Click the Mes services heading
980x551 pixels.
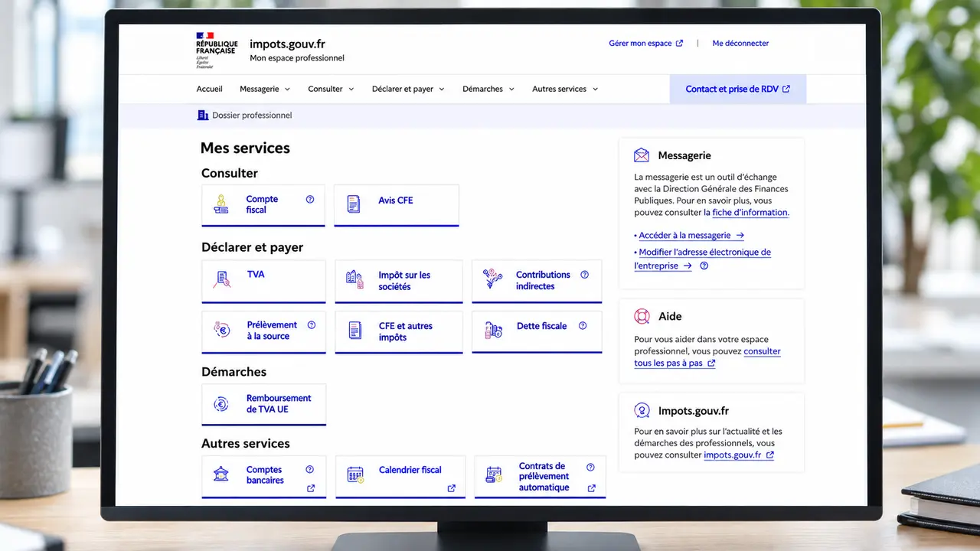(x=245, y=148)
